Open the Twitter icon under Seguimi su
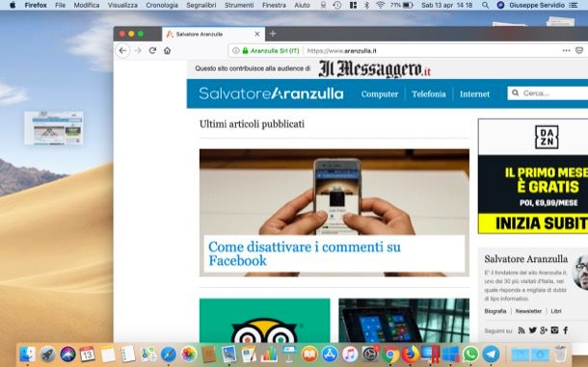The height and width of the screenshot is (367, 588). (x=532, y=330)
